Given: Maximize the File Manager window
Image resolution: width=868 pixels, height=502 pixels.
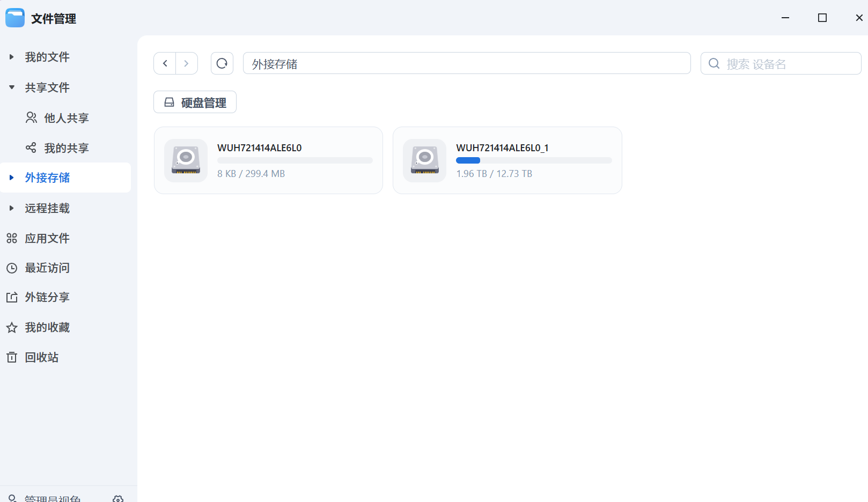Looking at the screenshot, I should pyautogui.click(x=822, y=18).
